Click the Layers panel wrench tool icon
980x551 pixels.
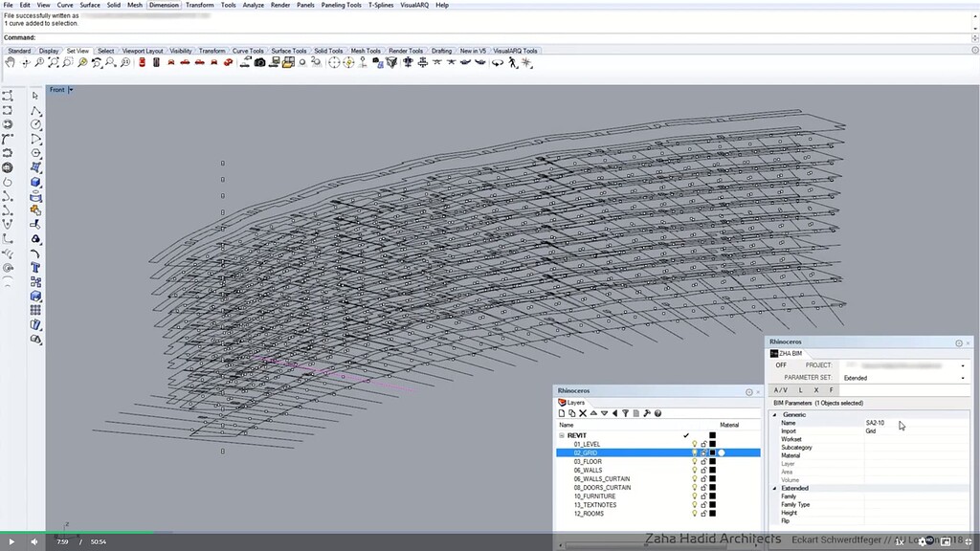coord(649,412)
